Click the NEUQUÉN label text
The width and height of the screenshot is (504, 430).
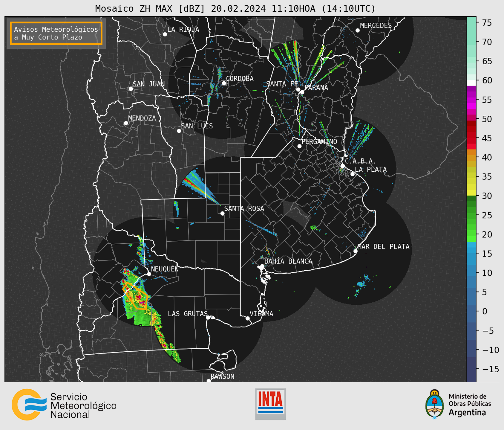pyautogui.click(x=165, y=269)
